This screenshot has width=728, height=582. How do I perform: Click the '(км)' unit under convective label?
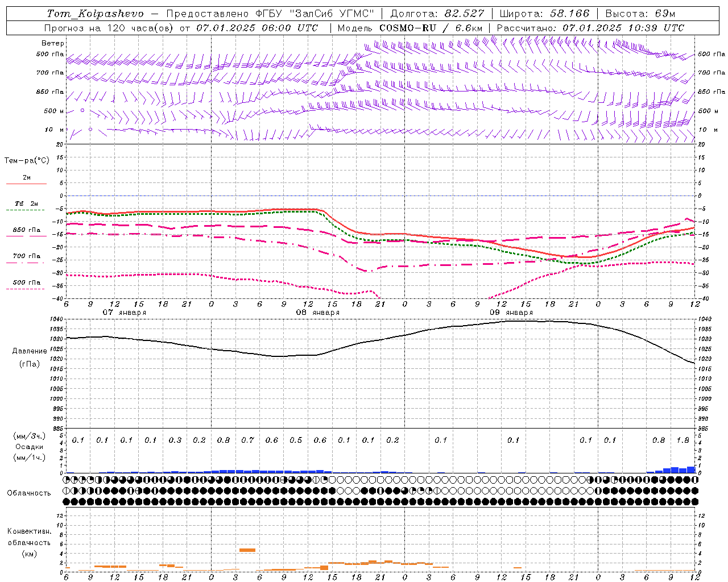[x=29, y=554]
